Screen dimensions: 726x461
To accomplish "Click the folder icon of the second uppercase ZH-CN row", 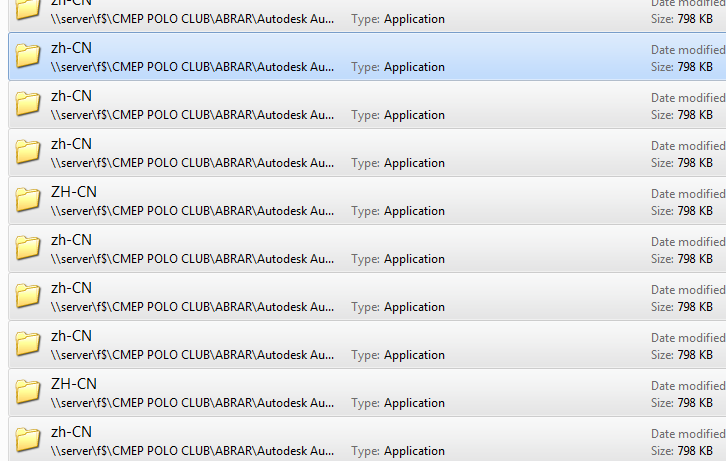I will point(28,392).
